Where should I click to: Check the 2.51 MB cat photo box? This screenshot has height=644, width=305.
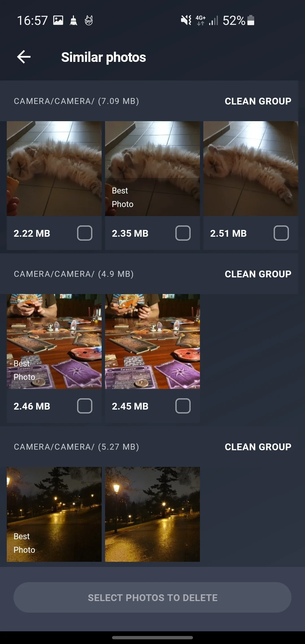(281, 233)
